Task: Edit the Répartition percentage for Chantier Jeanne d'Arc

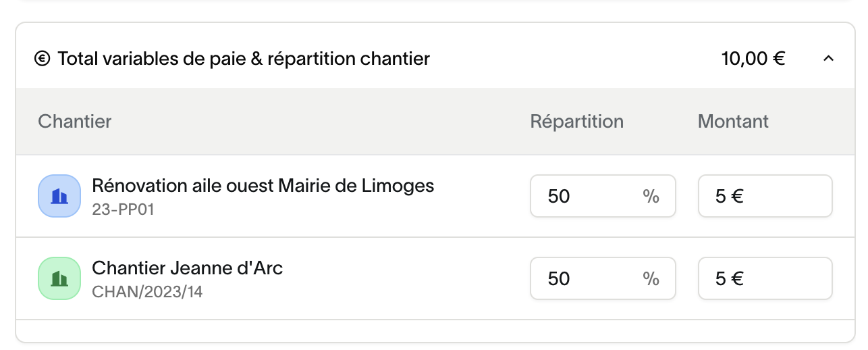Action: point(587,278)
